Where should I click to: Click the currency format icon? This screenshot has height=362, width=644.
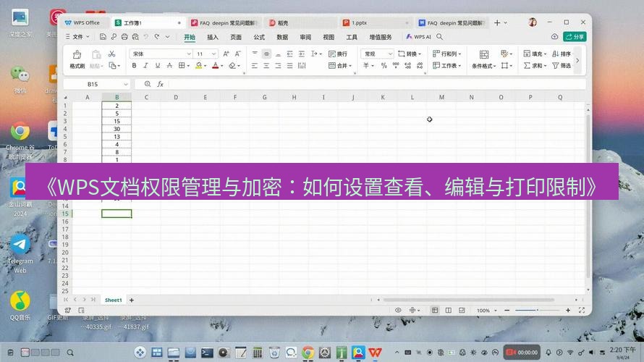tap(366, 65)
